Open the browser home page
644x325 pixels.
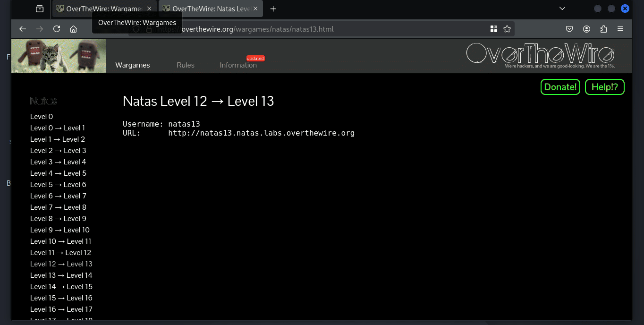coord(73,29)
